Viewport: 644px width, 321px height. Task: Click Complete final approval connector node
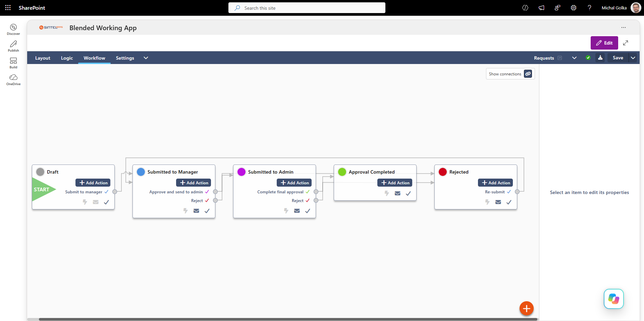point(316,192)
